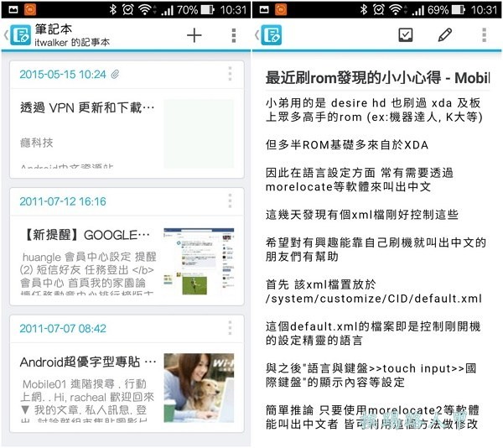Tap right status bar mail notification icon
This screenshot has width=503, height=448.
pyautogui.click(x=264, y=9)
